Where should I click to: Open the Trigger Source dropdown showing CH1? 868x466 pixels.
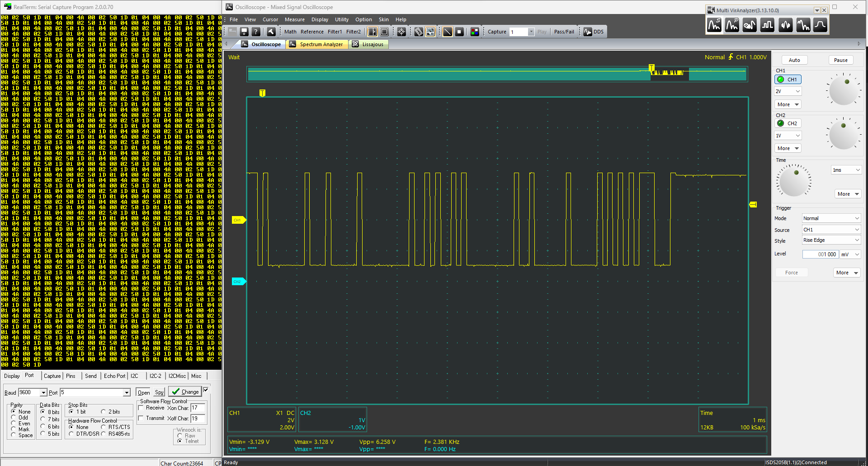[x=831, y=230]
